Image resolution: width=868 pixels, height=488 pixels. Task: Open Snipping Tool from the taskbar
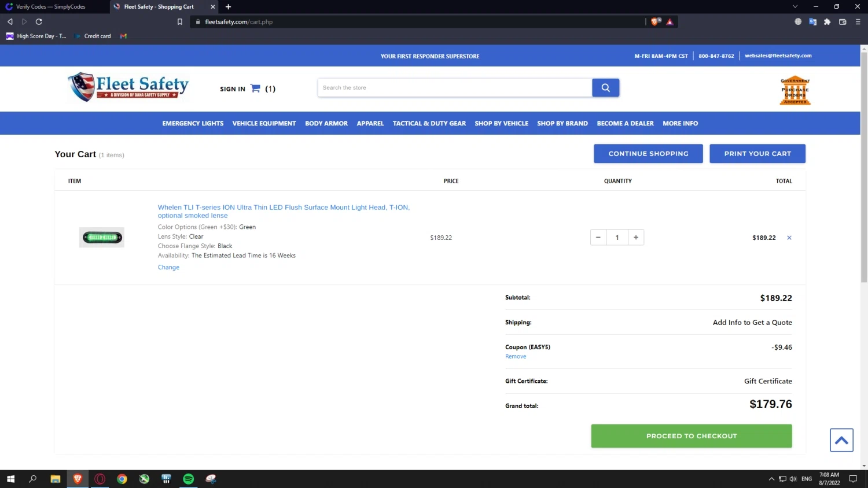(211, 479)
